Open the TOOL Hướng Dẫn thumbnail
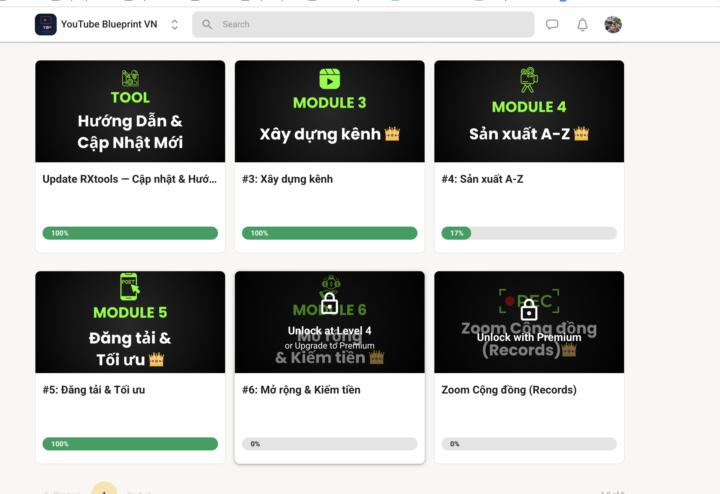Screen dimensions: 720x494 pos(130,111)
